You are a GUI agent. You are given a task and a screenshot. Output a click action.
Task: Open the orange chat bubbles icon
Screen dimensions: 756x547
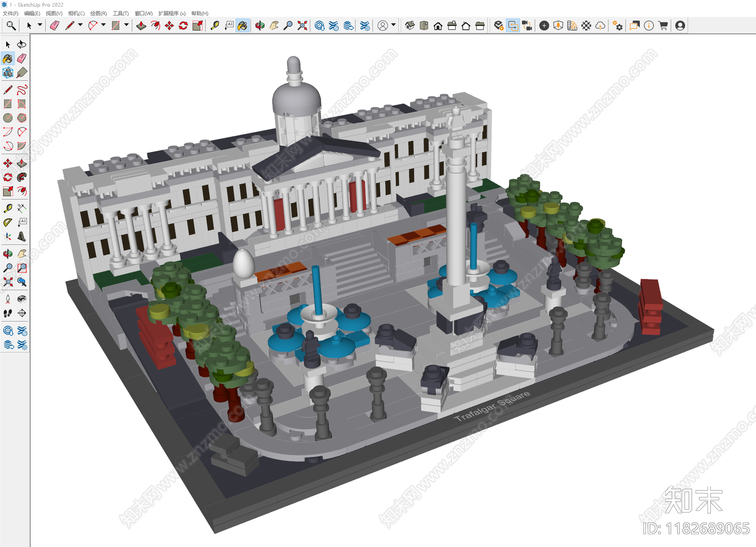coord(635,26)
